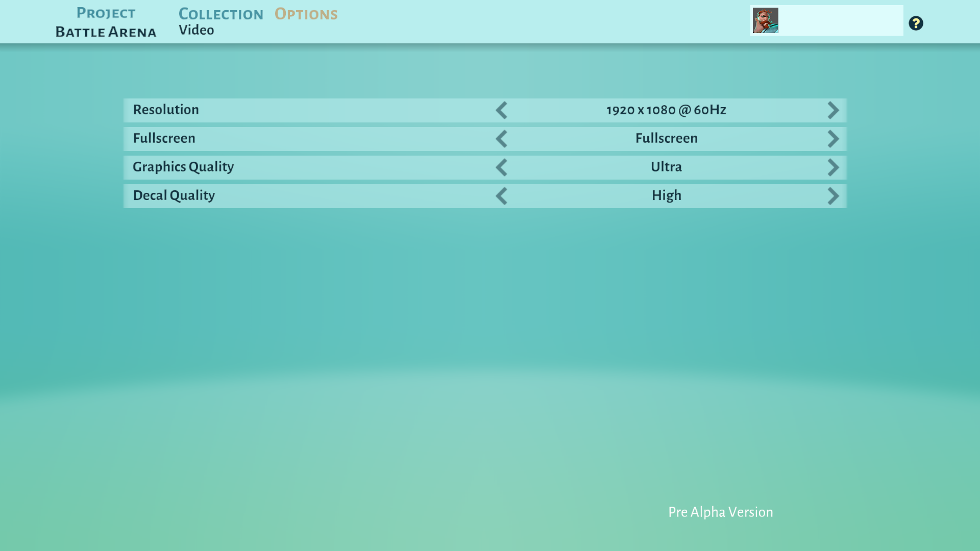Click the Pre Alpha Version text
980x551 pixels.
[720, 512]
